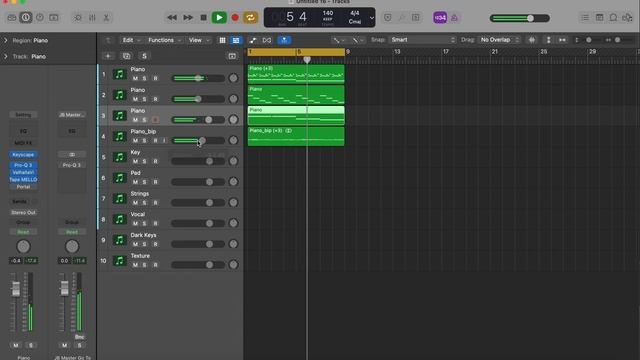The image size is (640, 360).
Task: Open the Pro-Q 3 plugin on Piano strip
Action: pyautogui.click(x=23, y=165)
